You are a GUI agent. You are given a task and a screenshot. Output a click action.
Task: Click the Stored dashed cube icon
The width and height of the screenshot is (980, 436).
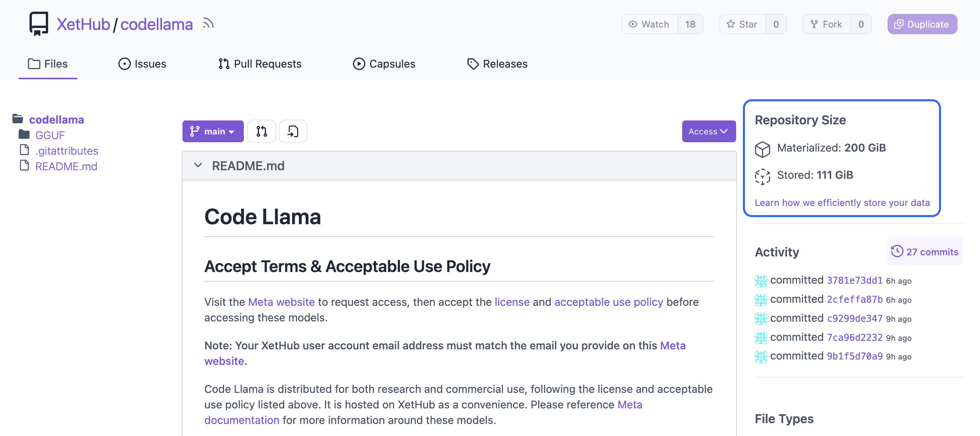click(x=762, y=176)
